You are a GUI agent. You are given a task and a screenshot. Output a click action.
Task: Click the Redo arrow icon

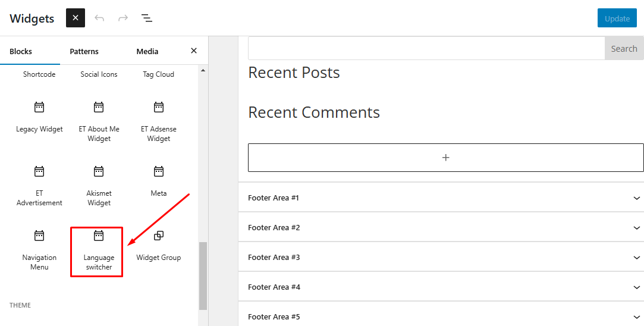click(x=123, y=18)
